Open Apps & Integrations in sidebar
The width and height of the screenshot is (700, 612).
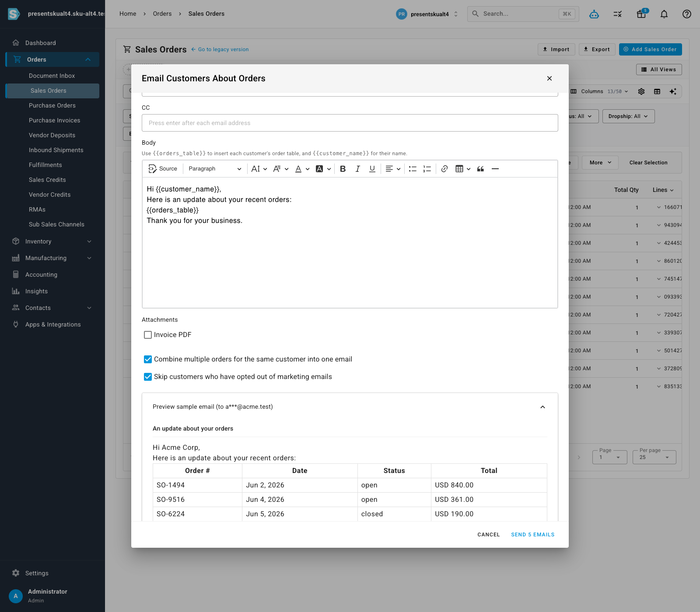click(x=52, y=324)
